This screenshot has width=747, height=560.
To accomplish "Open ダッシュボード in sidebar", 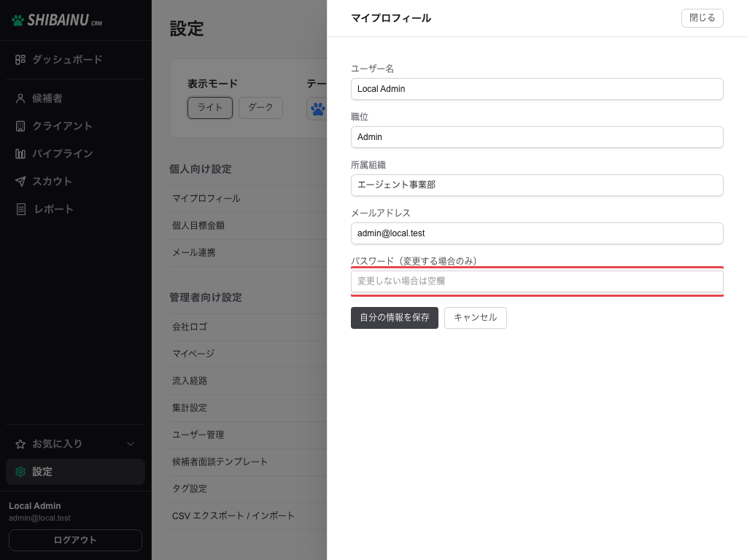I will click(75, 60).
